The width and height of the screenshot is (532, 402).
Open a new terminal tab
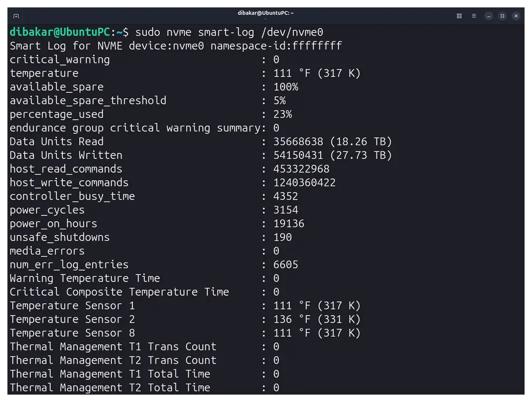tap(16, 16)
